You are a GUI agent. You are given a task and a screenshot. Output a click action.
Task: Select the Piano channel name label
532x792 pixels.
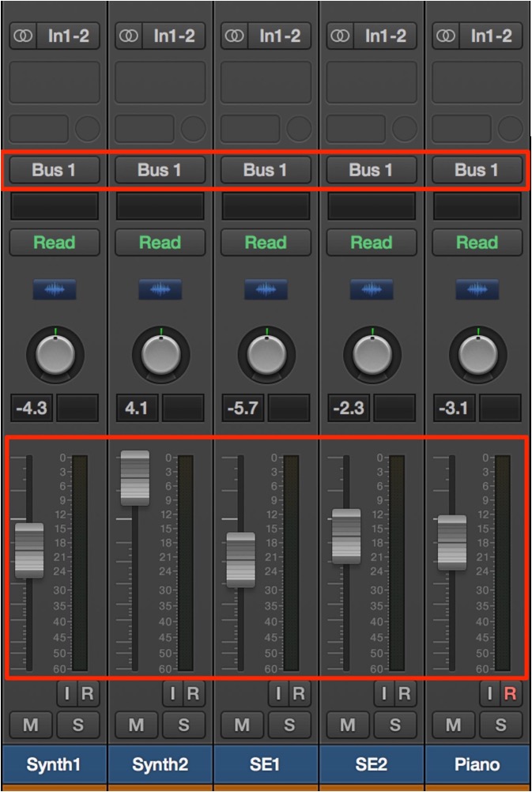pyautogui.click(x=477, y=764)
